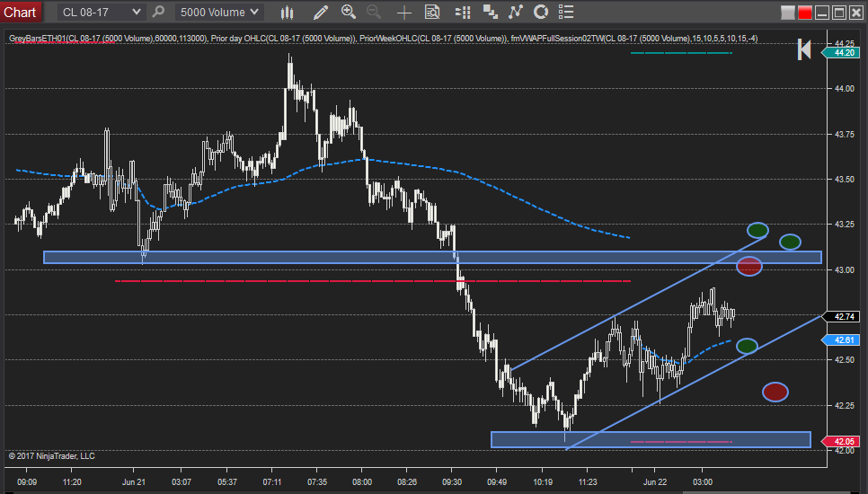Click the 42.61 blue VWAP price marker

pyautogui.click(x=841, y=340)
